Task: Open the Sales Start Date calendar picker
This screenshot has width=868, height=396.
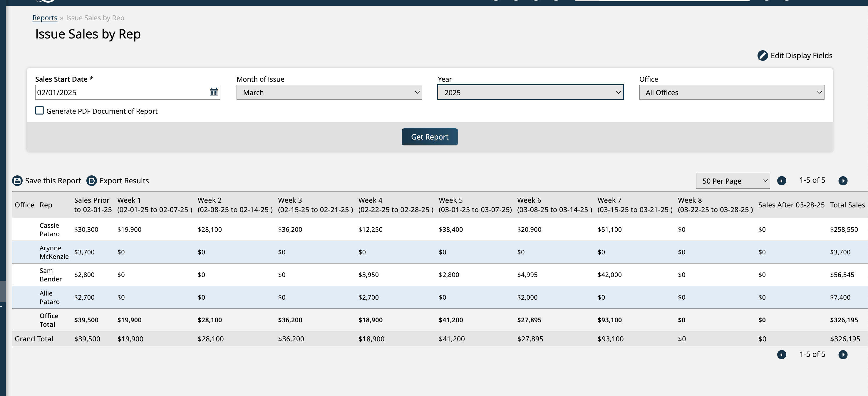Action: [x=214, y=92]
